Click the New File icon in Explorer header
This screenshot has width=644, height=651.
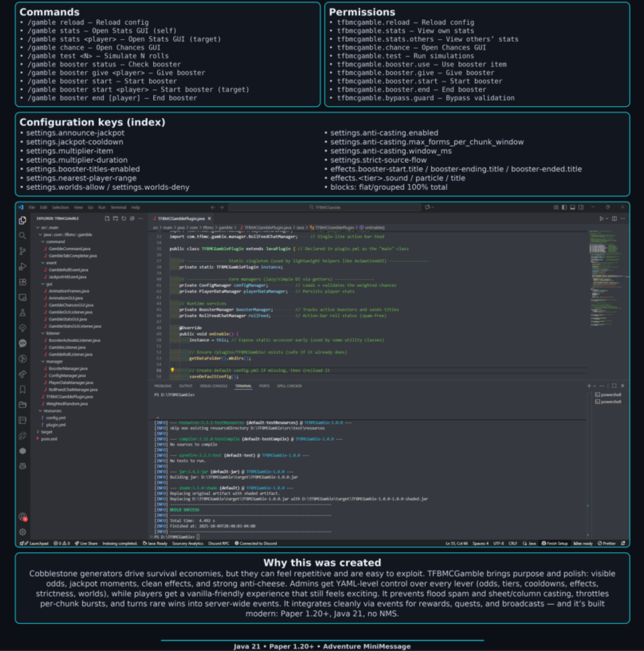pos(107,218)
